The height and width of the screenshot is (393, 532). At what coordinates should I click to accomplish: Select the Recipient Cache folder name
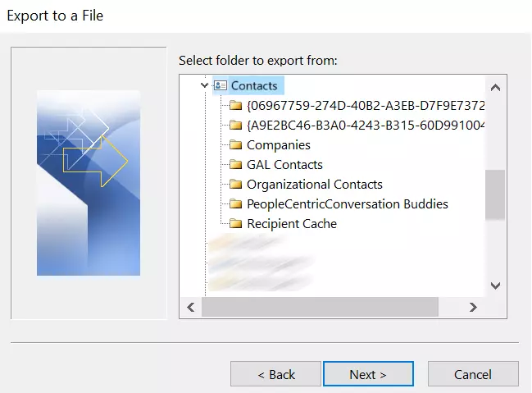[292, 224]
